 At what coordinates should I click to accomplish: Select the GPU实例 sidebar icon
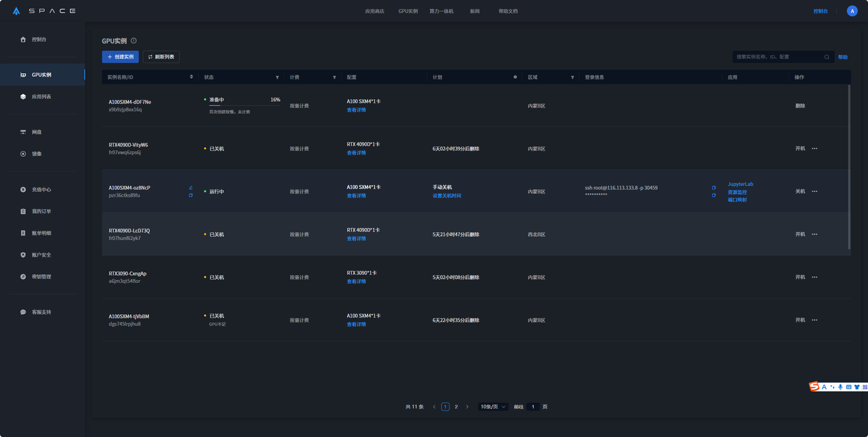(23, 75)
